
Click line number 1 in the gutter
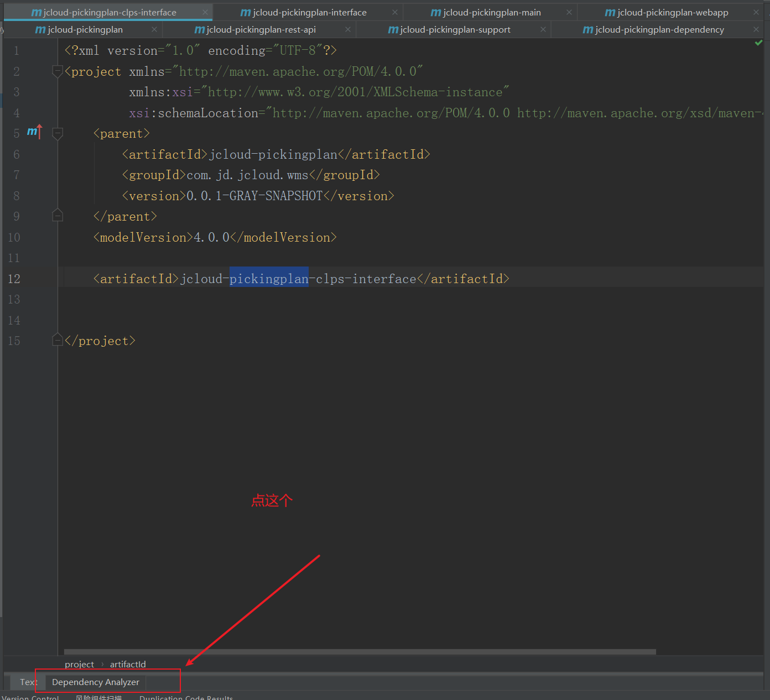(x=16, y=51)
